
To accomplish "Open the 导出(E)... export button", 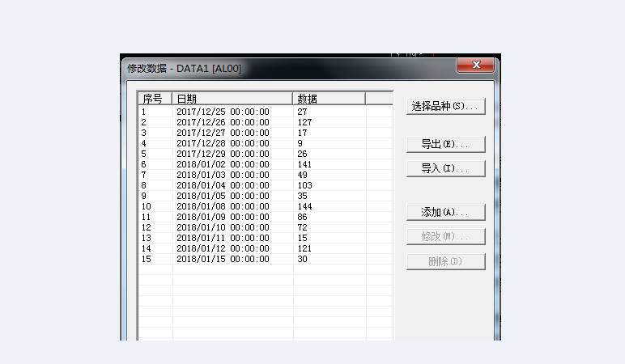I will pyautogui.click(x=445, y=144).
